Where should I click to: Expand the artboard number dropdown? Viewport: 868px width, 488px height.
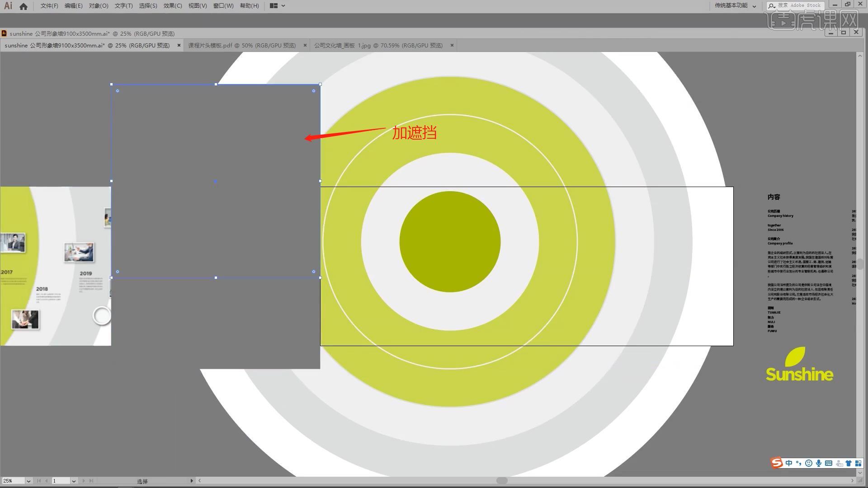pos(74,481)
